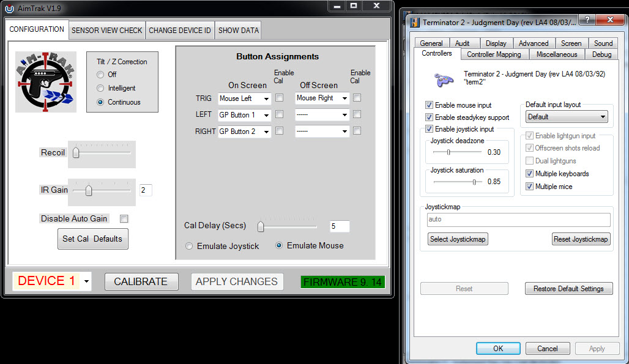The height and width of the screenshot is (364, 629).
Task: Toggle Multiple mice checkbox
Action: click(529, 187)
